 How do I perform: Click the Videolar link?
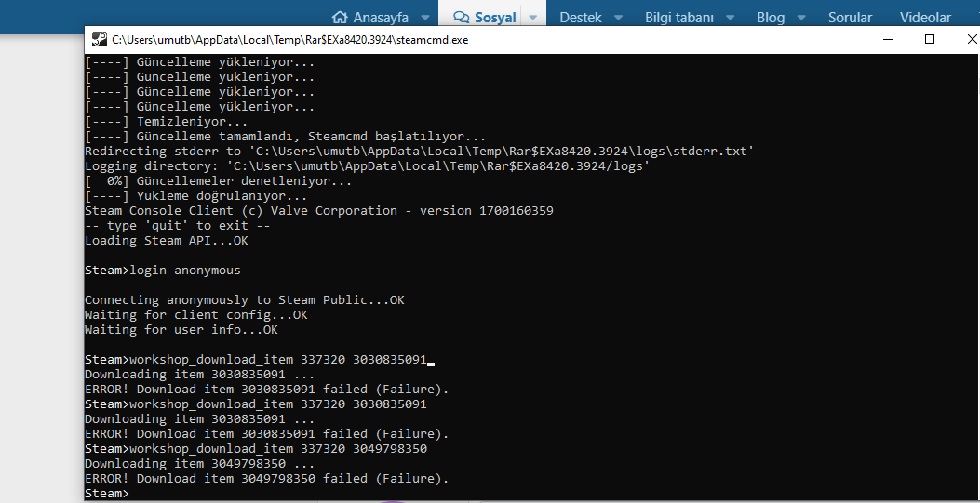(925, 17)
